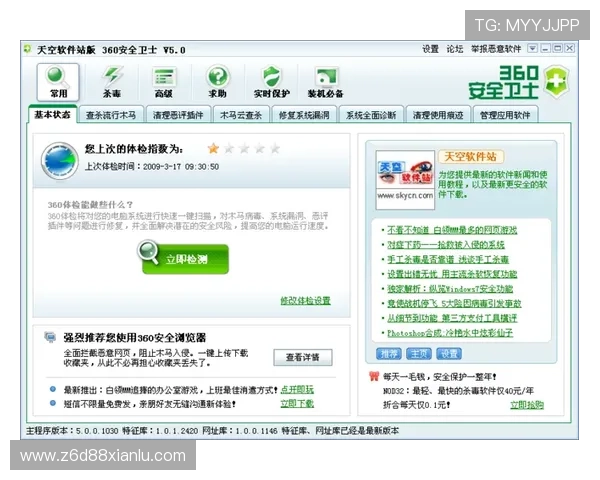
Task: Open the 系统全面诊断 tab
Action: 371,115
